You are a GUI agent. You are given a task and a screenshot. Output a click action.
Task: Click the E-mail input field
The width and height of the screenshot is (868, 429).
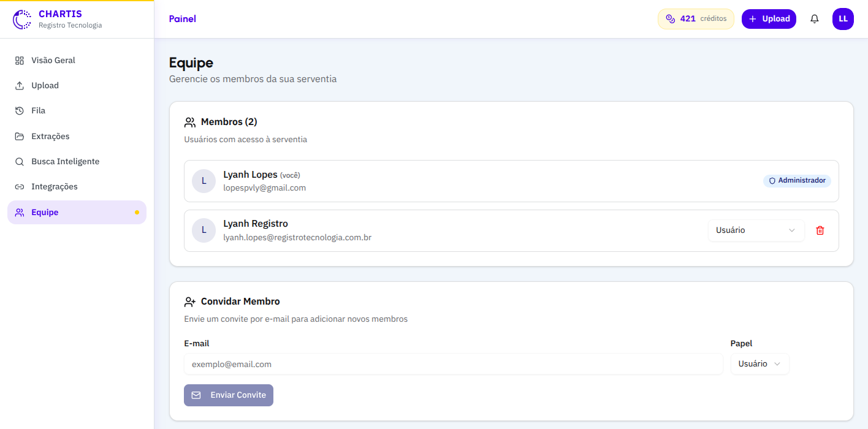454,364
